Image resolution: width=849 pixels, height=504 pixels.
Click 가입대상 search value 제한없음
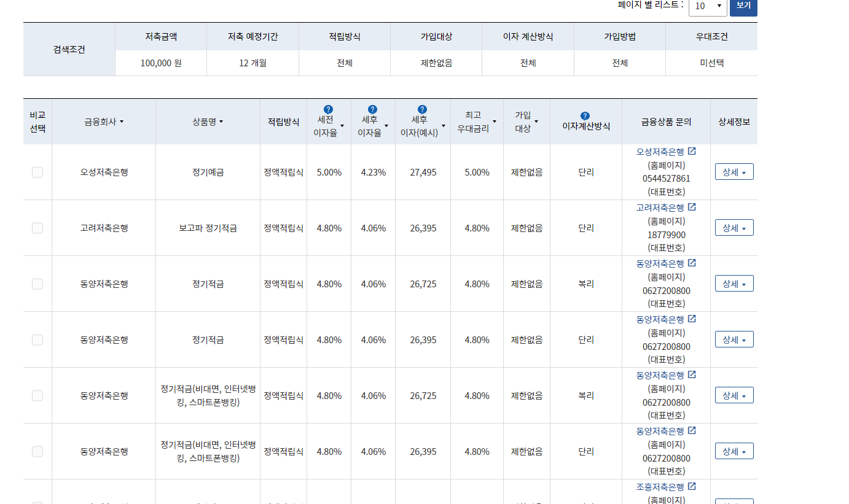(x=436, y=63)
